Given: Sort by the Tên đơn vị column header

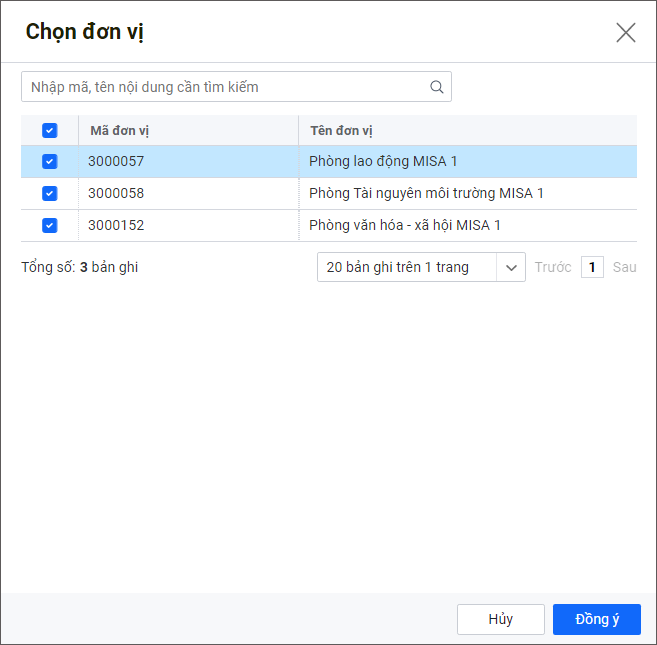Looking at the screenshot, I should (342, 131).
